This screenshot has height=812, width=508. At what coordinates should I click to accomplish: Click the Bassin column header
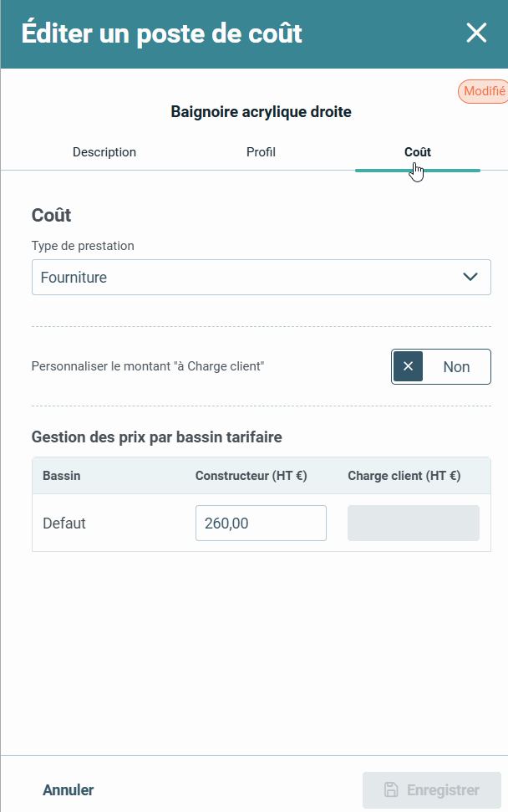coord(62,476)
